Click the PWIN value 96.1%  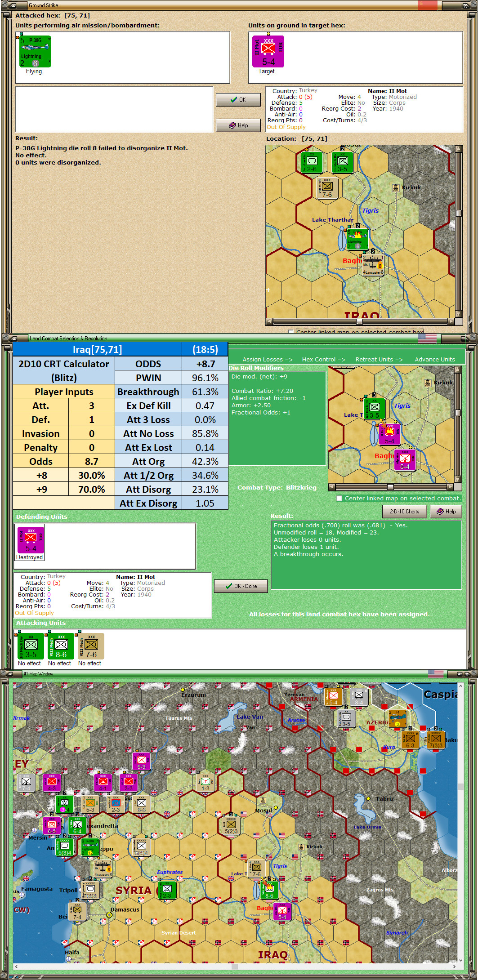tap(205, 378)
